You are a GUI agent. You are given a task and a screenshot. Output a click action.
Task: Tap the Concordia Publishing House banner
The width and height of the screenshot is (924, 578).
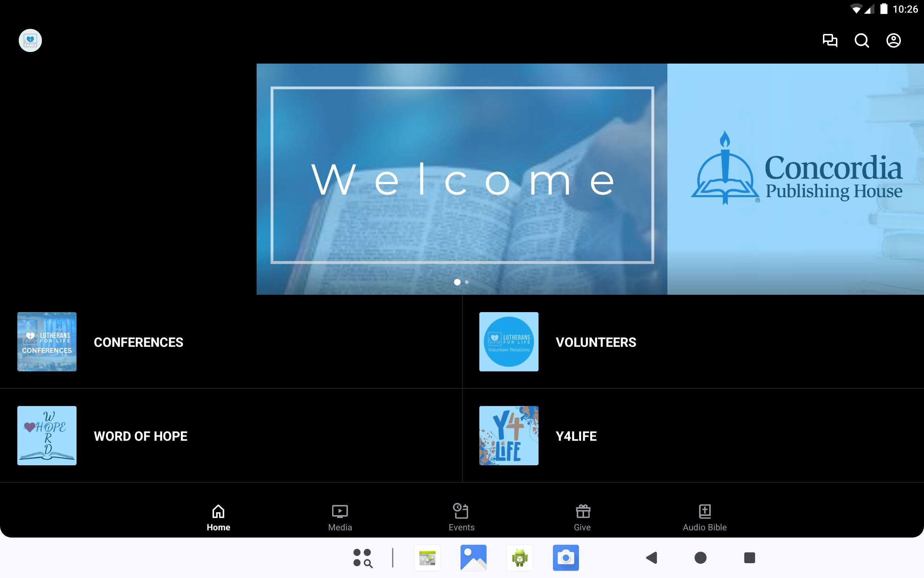pyautogui.click(x=796, y=179)
